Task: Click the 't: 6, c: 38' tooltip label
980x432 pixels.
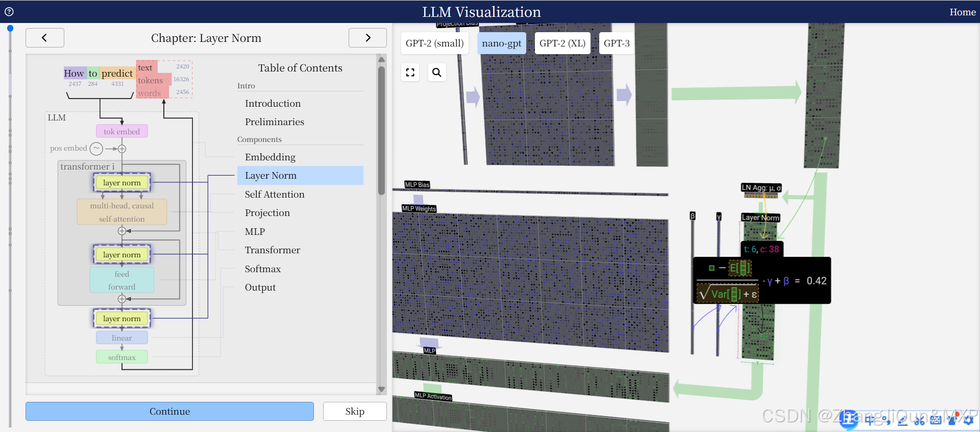Action: click(x=762, y=249)
